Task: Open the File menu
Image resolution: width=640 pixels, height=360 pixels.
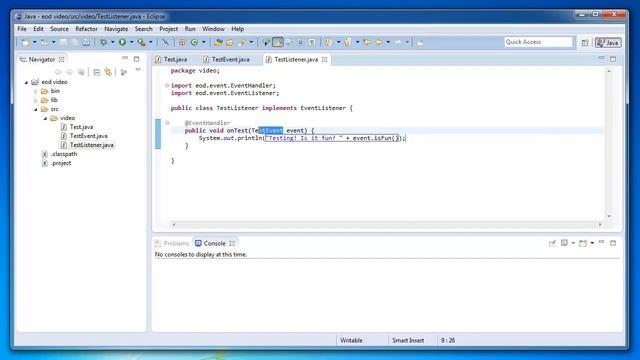Action: [22, 29]
